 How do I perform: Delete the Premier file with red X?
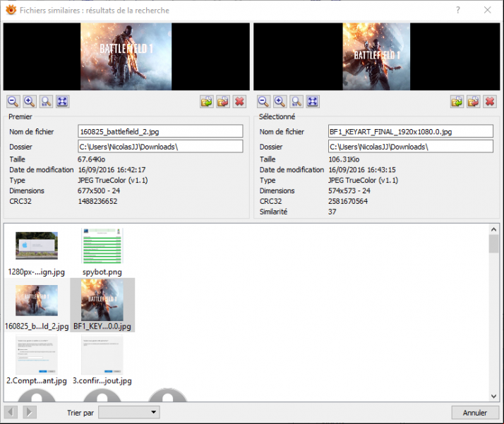[x=239, y=102]
